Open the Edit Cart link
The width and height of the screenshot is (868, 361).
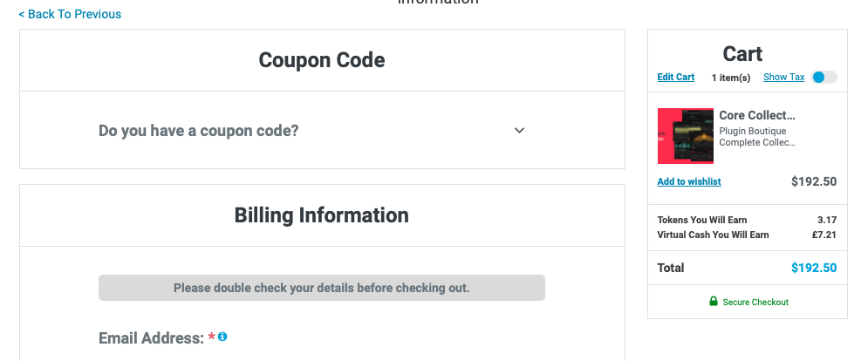click(675, 77)
